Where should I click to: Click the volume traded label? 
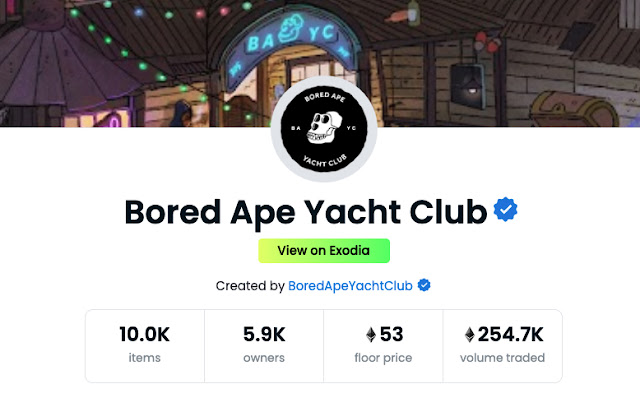pyautogui.click(x=502, y=357)
